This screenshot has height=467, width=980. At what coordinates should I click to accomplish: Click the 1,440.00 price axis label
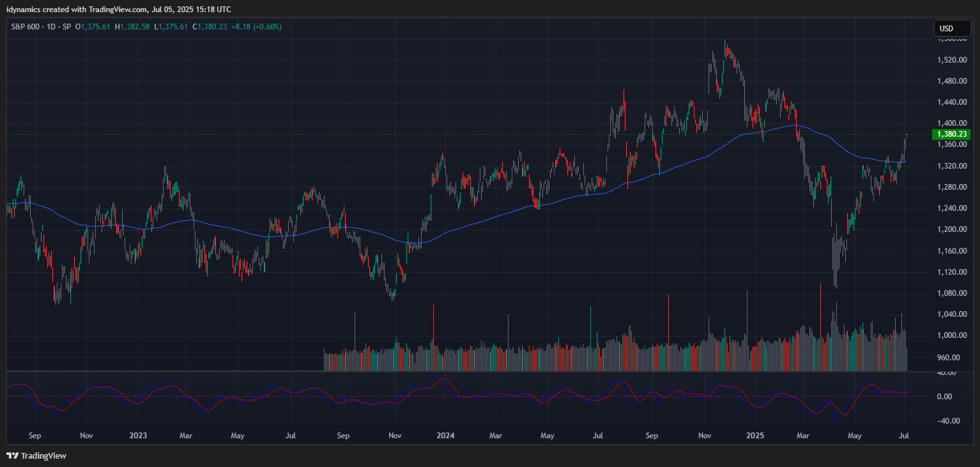point(952,102)
